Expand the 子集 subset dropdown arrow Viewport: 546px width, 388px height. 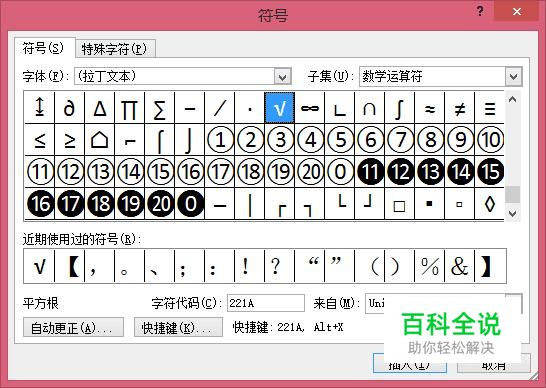click(514, 76)
